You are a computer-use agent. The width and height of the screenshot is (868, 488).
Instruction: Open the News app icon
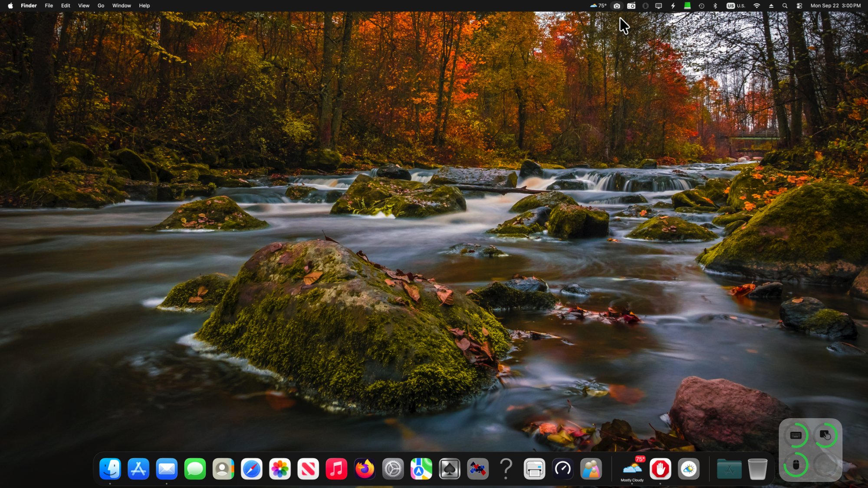(x=308, y=469)
